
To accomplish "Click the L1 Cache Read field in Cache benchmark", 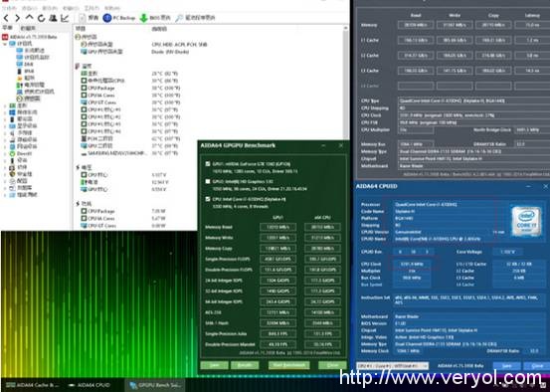I will pyautogui.click(x=416, y=41).
